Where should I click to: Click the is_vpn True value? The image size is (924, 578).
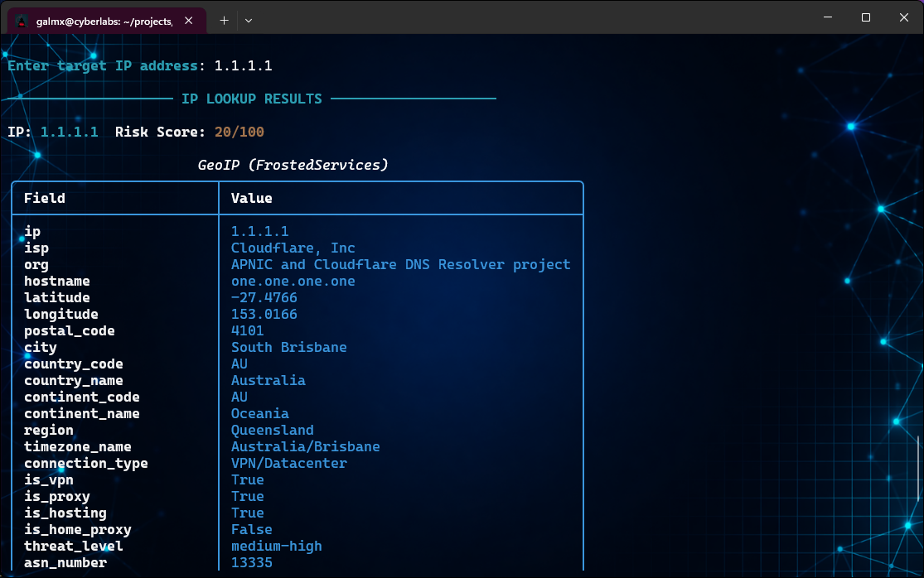247,479
